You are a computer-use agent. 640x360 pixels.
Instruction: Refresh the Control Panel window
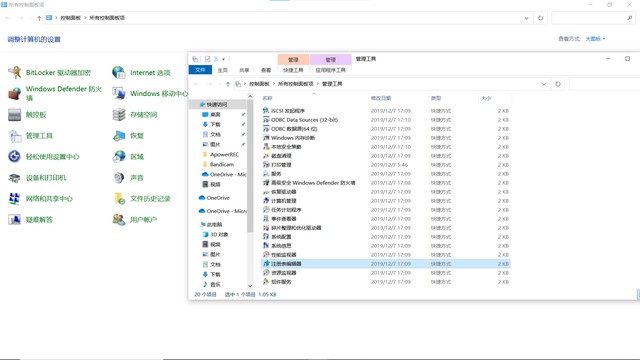coord(540,18)
